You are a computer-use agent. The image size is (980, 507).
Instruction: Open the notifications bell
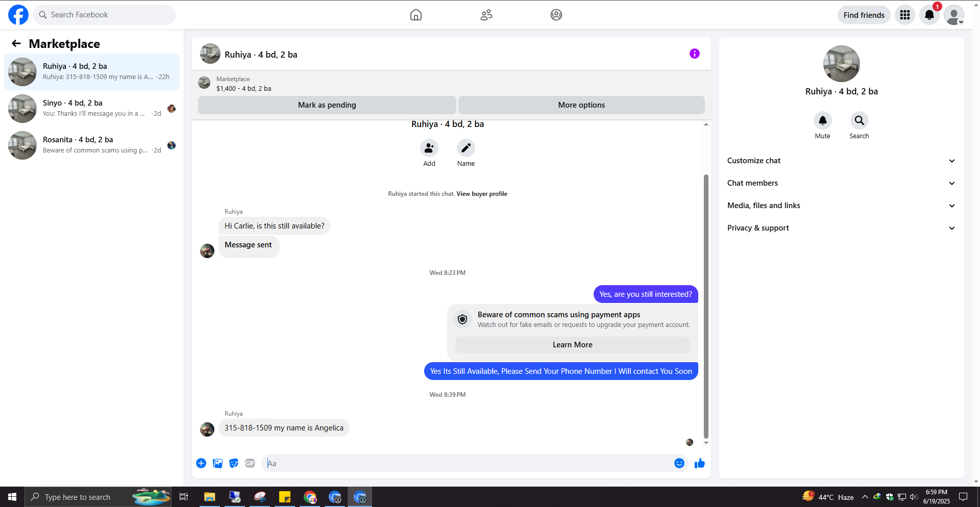[929, 15]
